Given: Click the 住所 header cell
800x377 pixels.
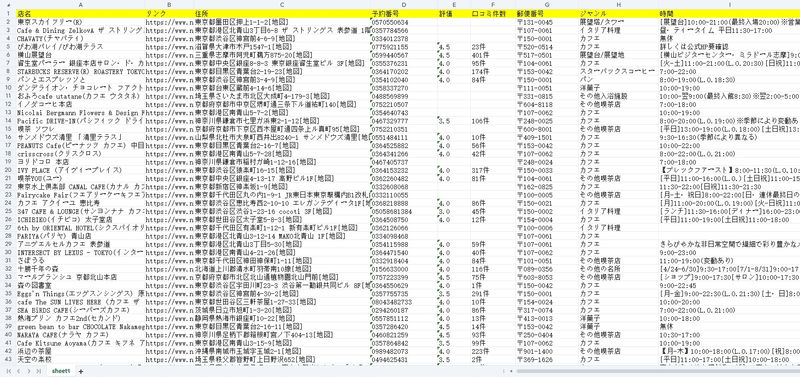Looking at the screenshot, I should (x=282, y=14).
